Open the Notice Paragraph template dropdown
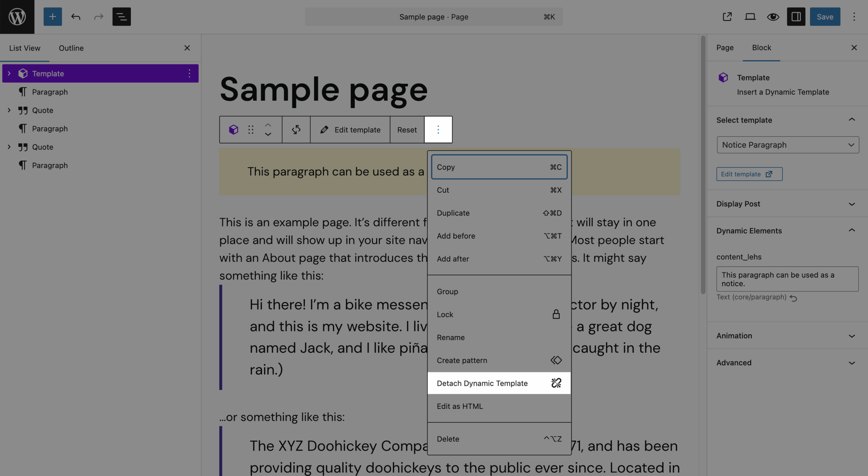This screenshot has height=476, width=868. 788,145
